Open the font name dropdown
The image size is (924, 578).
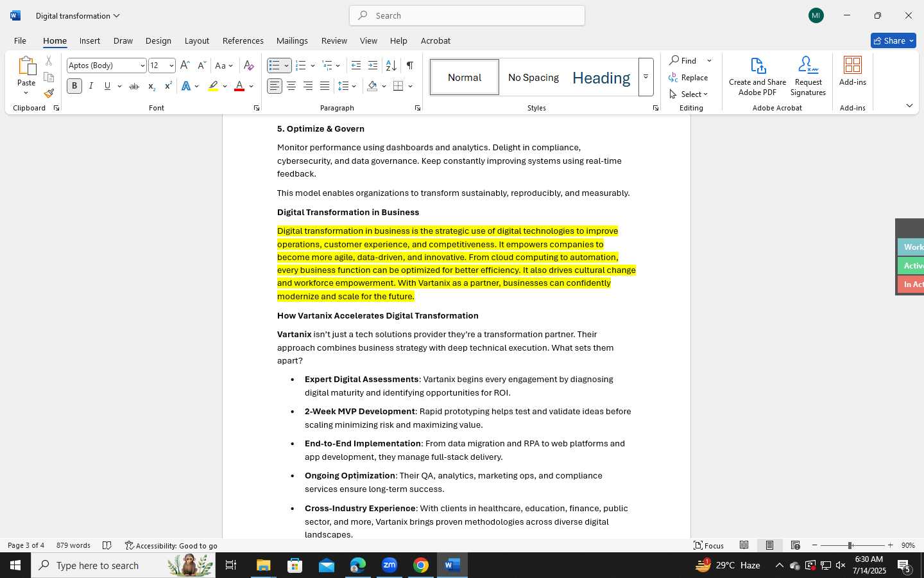coord(142,66)
